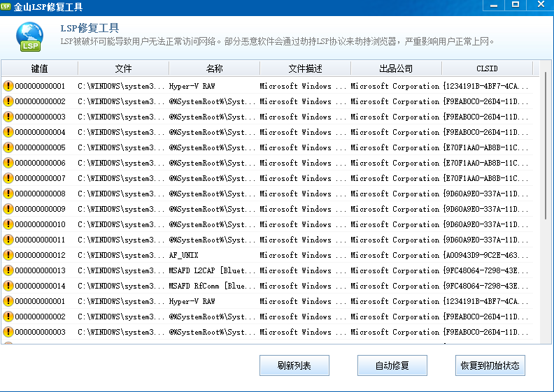Click the CLSID cell in row 000000000013
Viewport: 554px width, 392px height.
click(x=485, y=270)
